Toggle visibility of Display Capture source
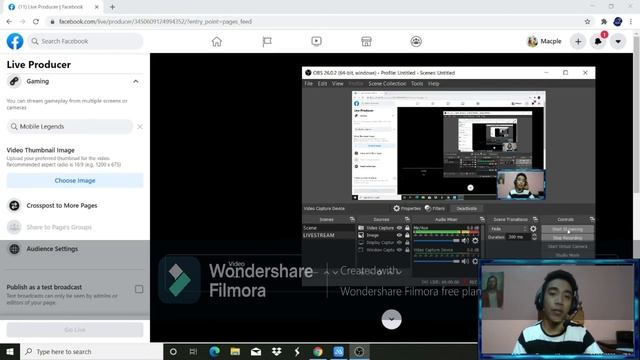Image resolution: width=640 pixels, height=360 pixels. pos(400,242)
